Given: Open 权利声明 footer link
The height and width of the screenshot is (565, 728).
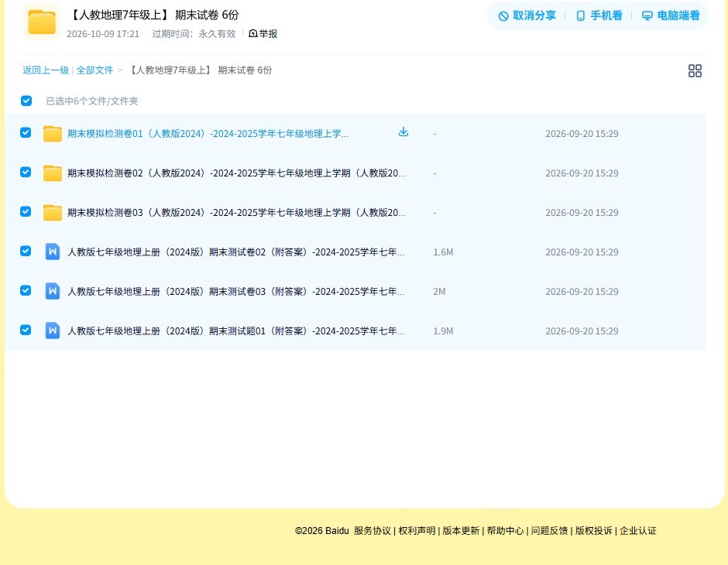Looking at the screenshot, I should point(417,531).
